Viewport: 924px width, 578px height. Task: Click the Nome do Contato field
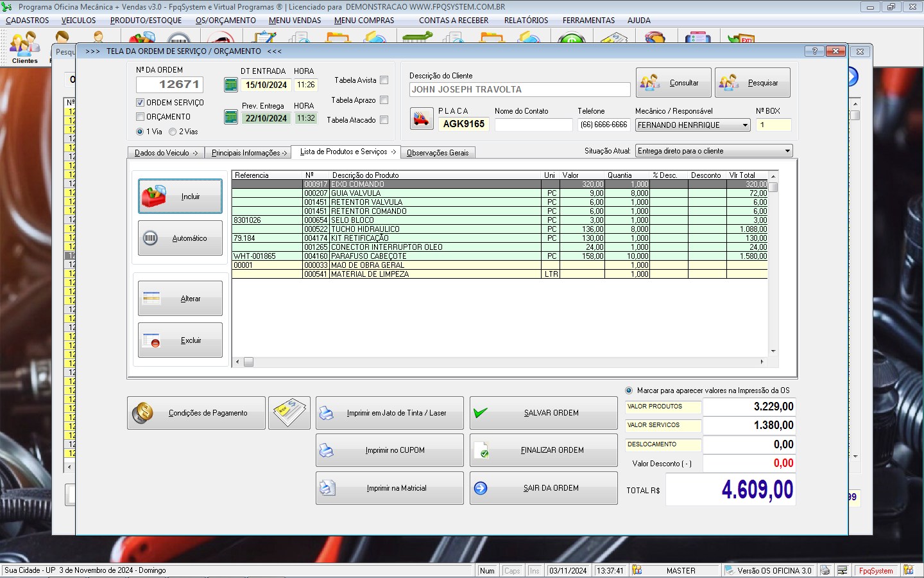tap(533, 125)
